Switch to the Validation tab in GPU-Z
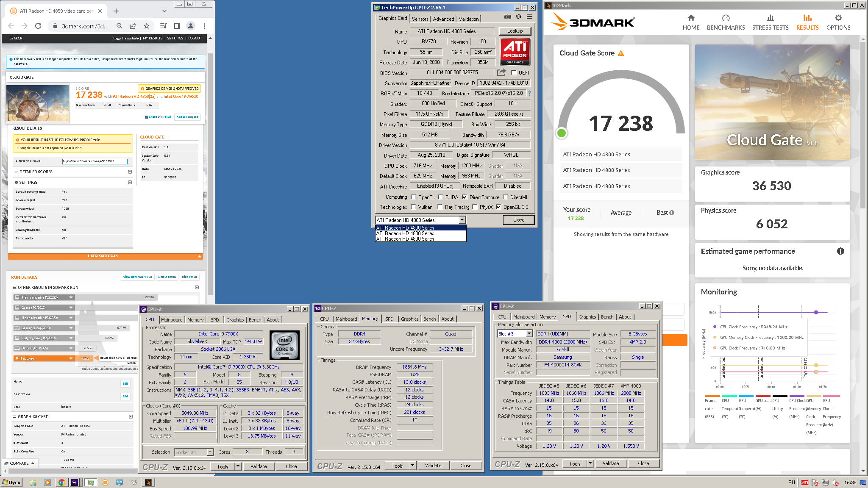 click(x=468, y=19)
